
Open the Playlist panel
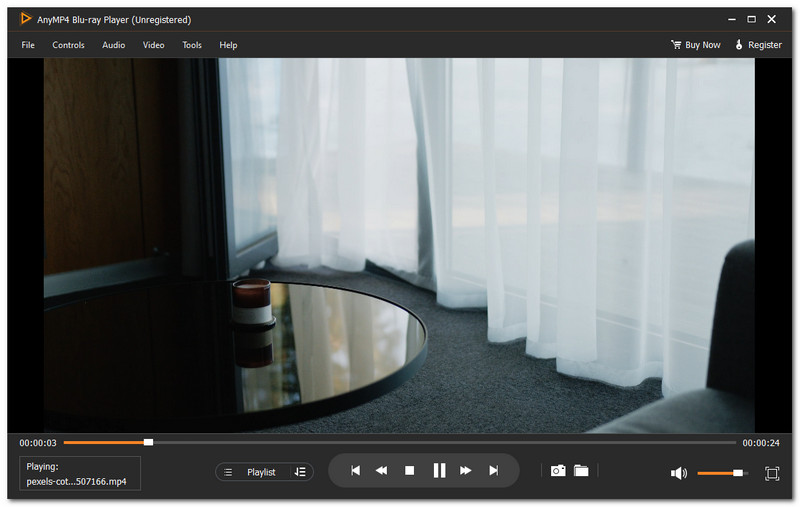coord(261,472)
